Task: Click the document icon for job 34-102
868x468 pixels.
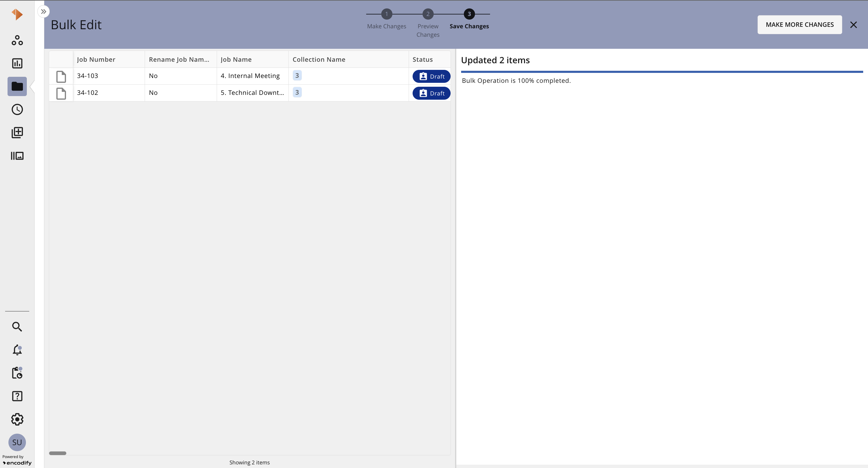Action: tap(61, 93)
